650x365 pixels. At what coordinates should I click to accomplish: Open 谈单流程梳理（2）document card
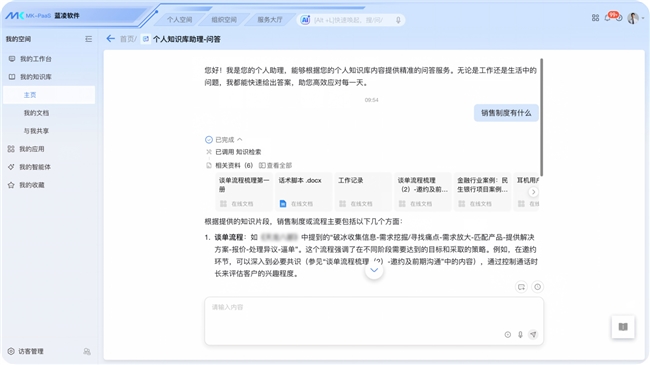[x=423, y=192]
